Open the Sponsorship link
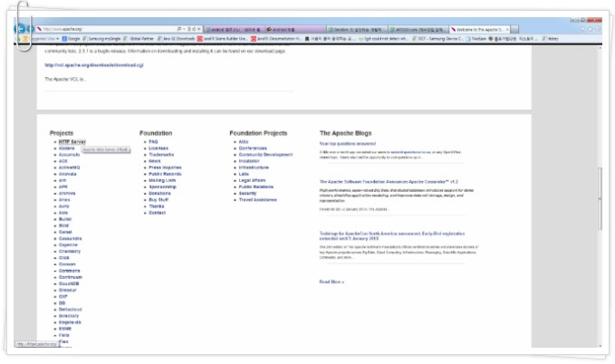This screenshot has width=615, height=364. pos(162,187)
